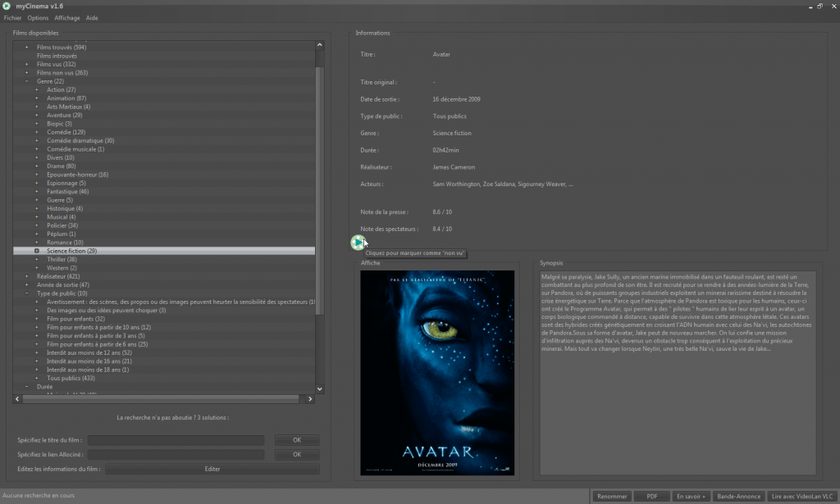
Task: Select Western (2) genre
Action: (x=62, y=268)
